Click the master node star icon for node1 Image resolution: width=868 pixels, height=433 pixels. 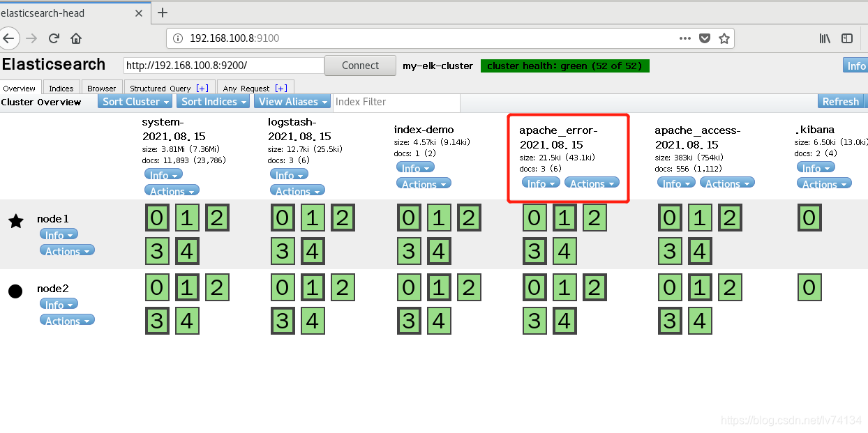point(16,221)
